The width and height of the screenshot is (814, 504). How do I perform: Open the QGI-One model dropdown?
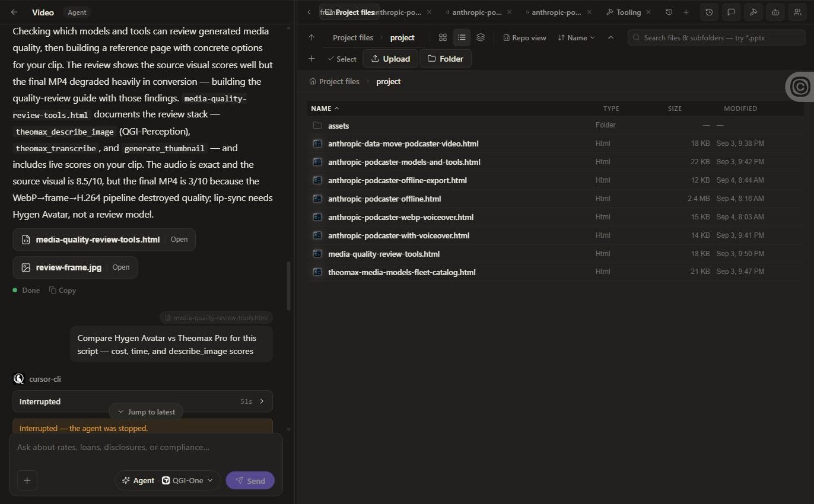(187, 481)
